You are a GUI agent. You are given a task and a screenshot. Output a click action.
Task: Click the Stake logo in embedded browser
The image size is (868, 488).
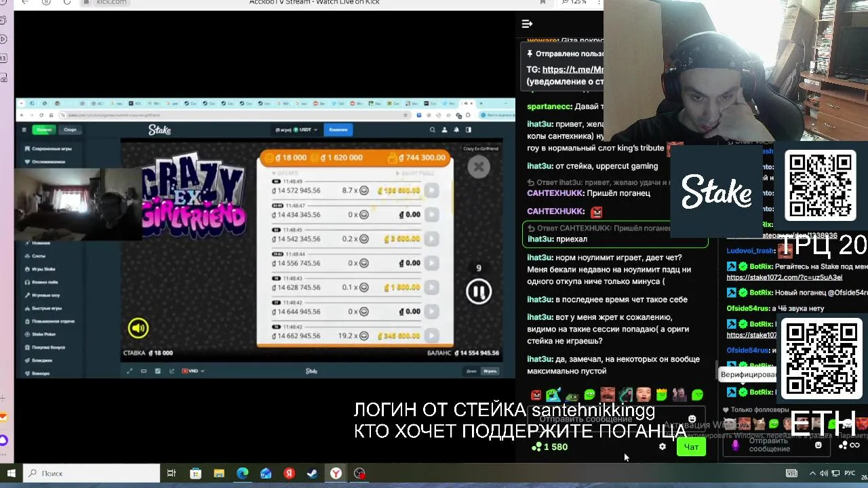[x=159, y=129]
